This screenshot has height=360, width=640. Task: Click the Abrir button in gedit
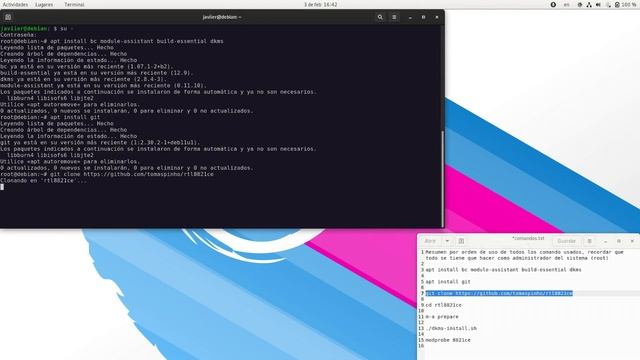(431, 241)
